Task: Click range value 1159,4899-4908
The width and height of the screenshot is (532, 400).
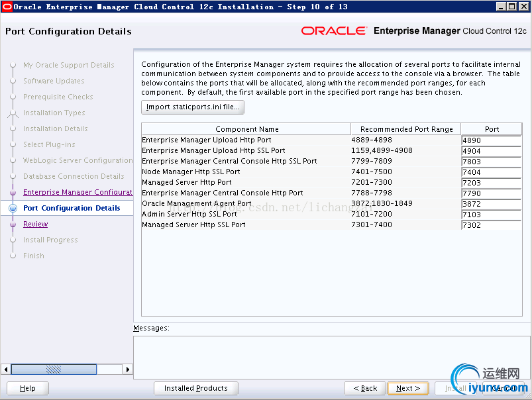Action: (x=382, y=150)
